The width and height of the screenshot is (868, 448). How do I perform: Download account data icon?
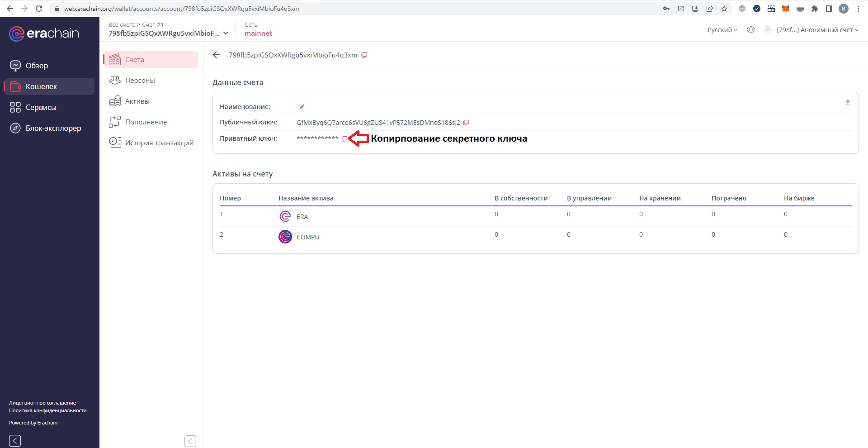tap(847, 103)
